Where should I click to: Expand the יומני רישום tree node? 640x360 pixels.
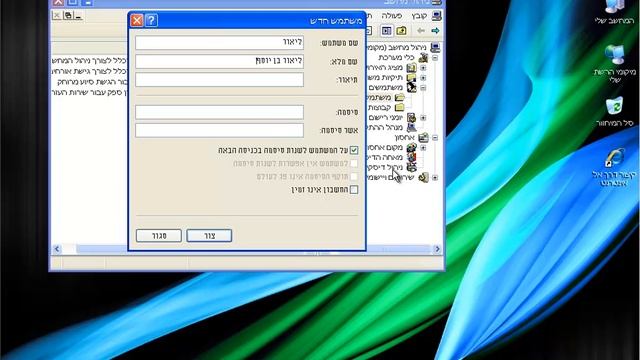point(423,118)
